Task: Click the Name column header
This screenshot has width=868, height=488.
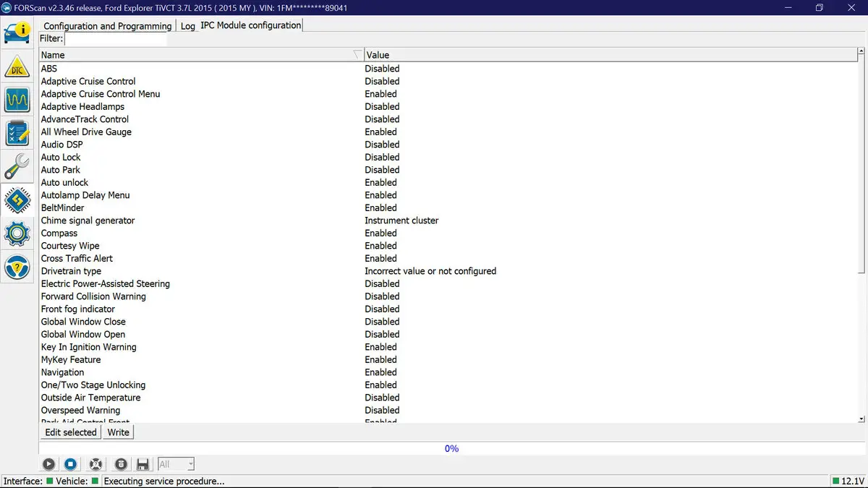Action: (201, 55)
